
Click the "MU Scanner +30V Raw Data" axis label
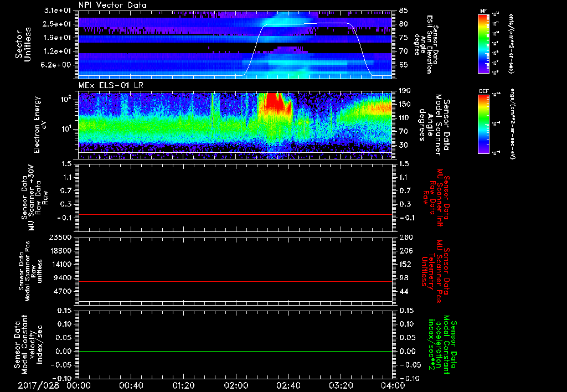click(35, 198)
